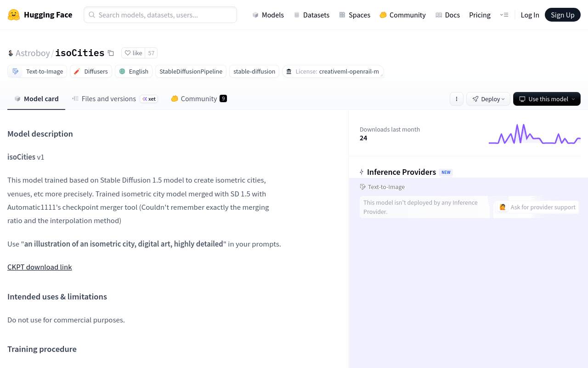This screenshot has height=368, width=588.
Task: Click the search magnifier icon
Action: pos(92,15)
